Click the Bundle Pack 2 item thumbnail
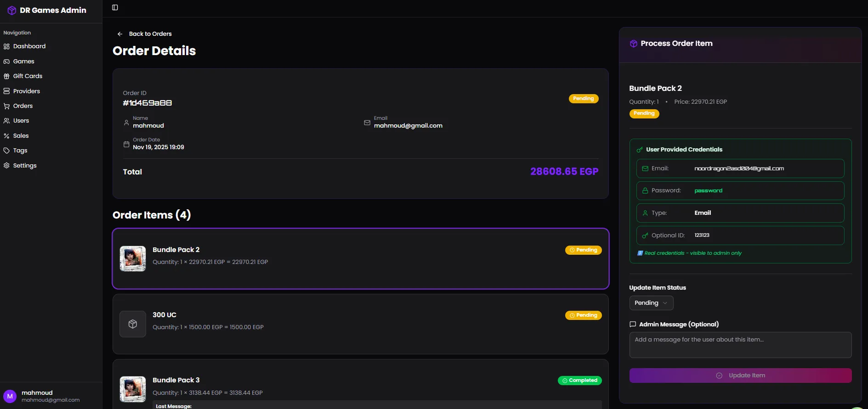 [x=133, y=258]
